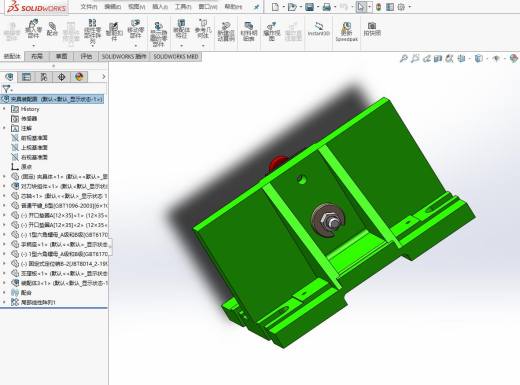
Task: Open the DisplayManager color ball tab
Action: pos(79,77)
